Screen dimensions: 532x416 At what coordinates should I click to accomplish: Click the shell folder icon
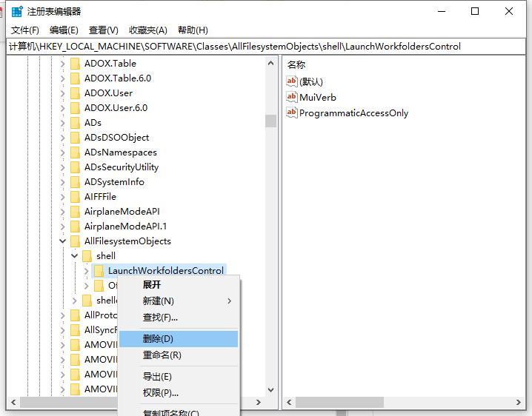87,256
